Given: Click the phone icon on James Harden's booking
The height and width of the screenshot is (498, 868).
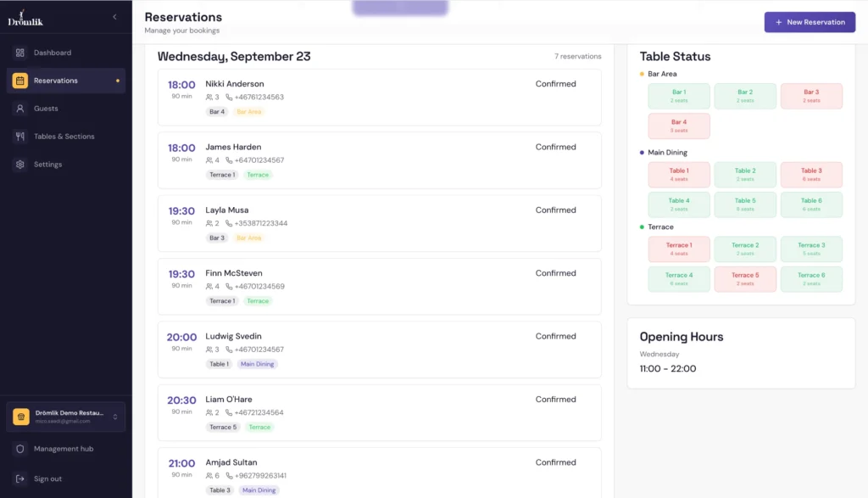Looking at the screenshot, I should click(x=229, y=160).
